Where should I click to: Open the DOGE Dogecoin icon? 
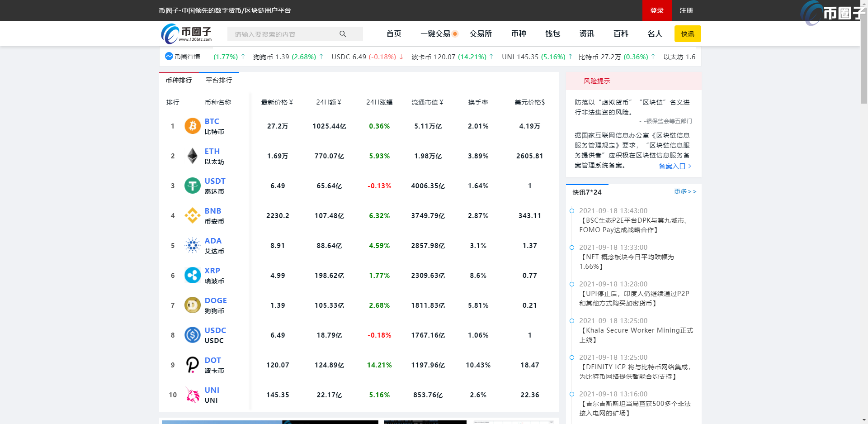click(193, 305)
